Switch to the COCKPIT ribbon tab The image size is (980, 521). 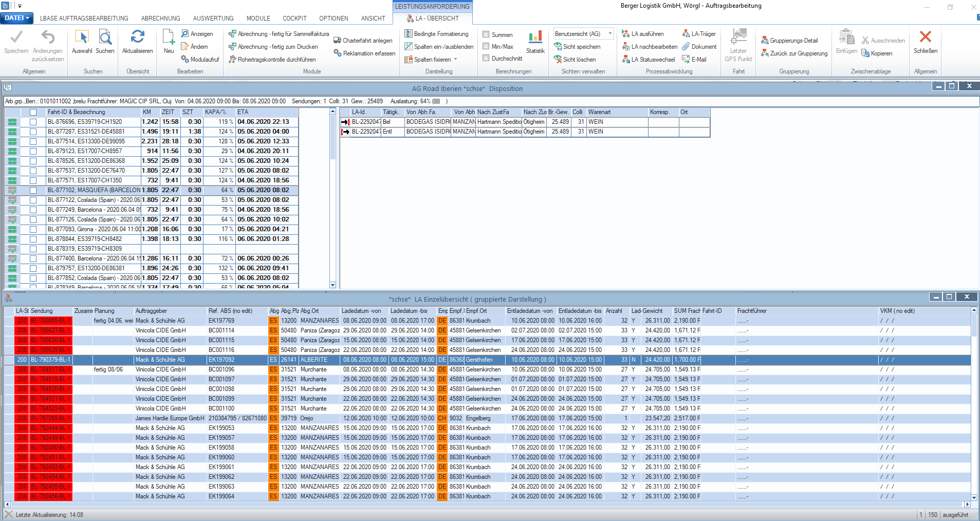point(294,18)
